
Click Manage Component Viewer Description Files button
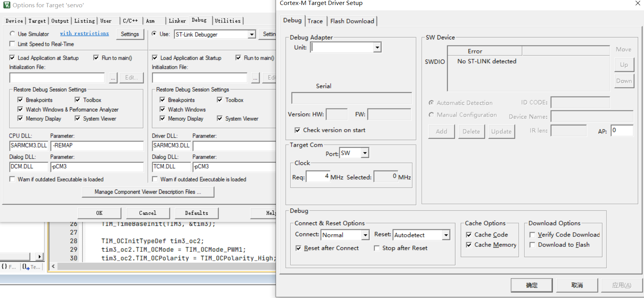[148, 192]
